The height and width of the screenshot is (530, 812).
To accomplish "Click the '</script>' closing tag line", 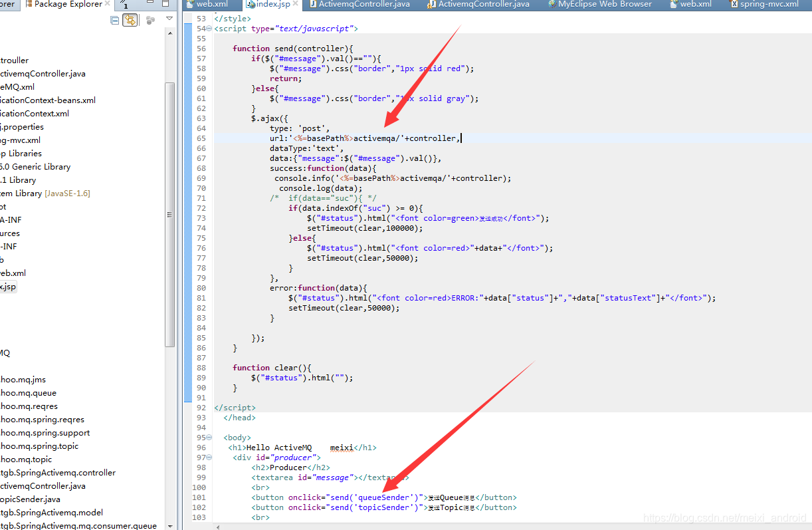I will 235,408.
